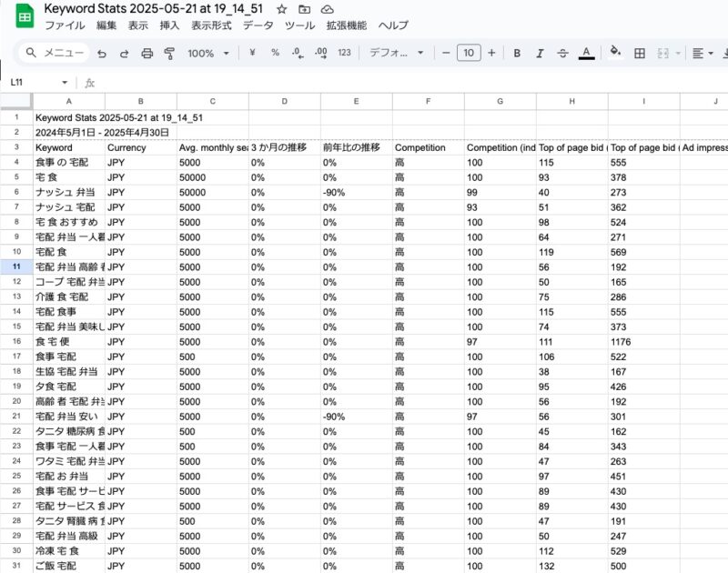The height and width of the screenshot is (573, 728).
Task: Open the ヘルプ menu
Action: click(x=393, y=25)
